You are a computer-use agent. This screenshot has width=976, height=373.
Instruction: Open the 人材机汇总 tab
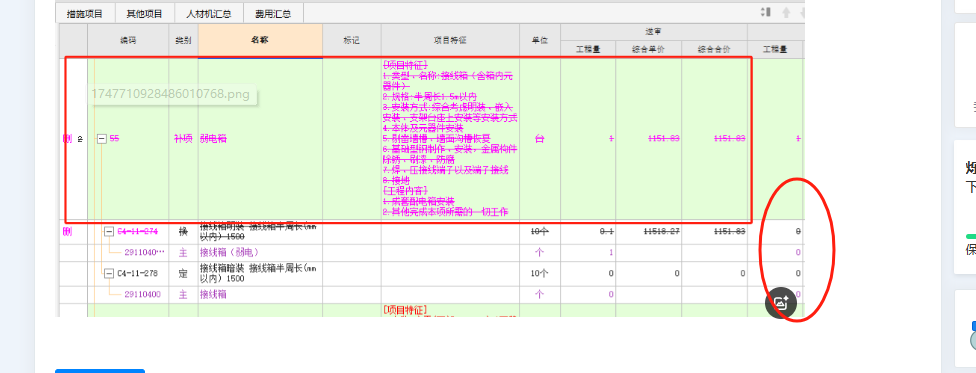point(209,13)
